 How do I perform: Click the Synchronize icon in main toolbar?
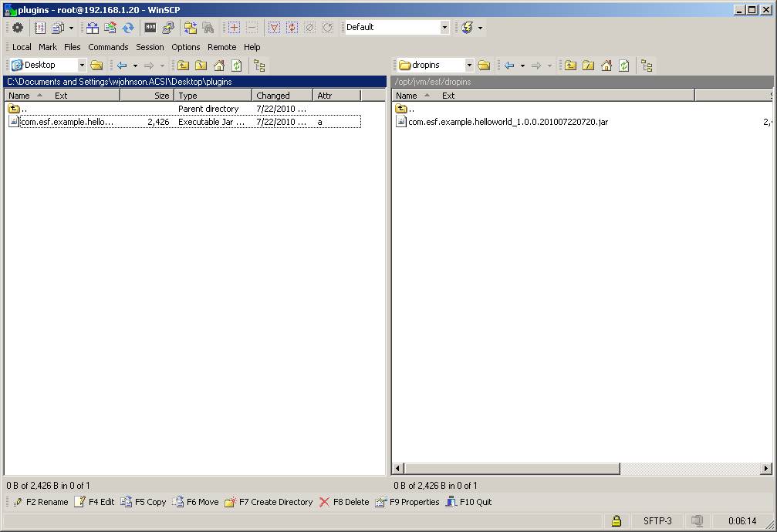pyautogui.click(x=110, y=28)
